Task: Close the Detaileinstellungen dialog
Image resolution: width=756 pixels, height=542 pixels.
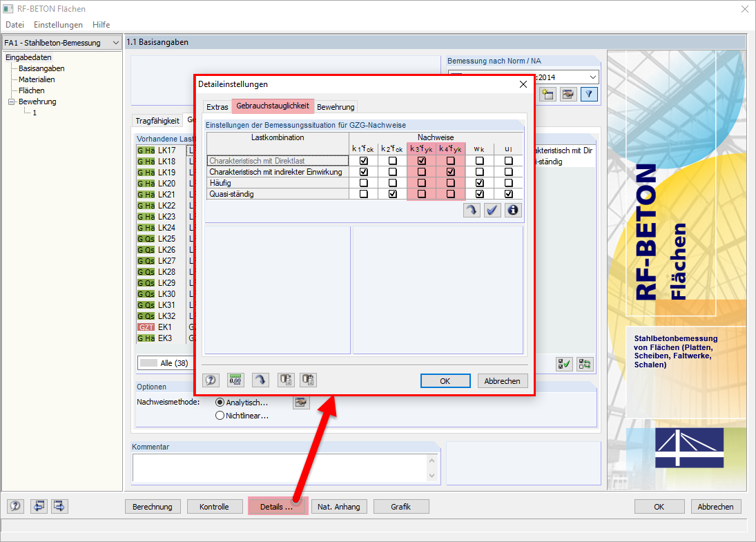Action: point(523,84)
